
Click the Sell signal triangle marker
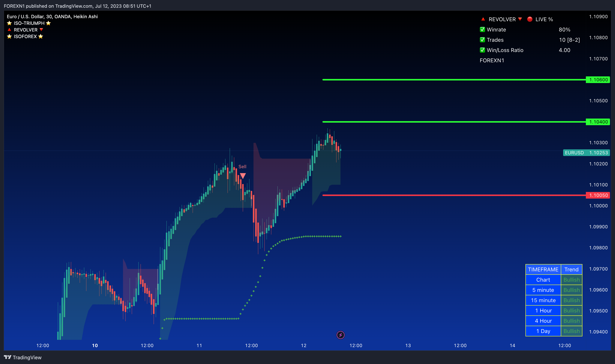(x=243, y=176)
